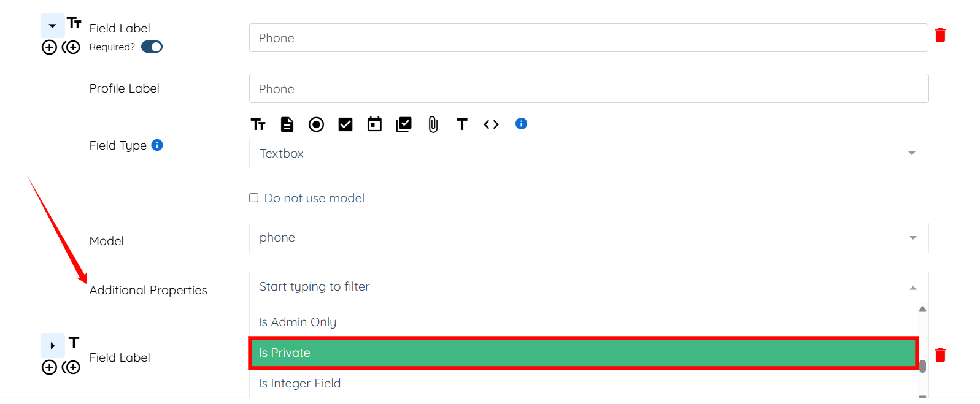This screenshot has width=980, height=404.
Task: Select the textbox field type icon
Action: tap(258, 124)
